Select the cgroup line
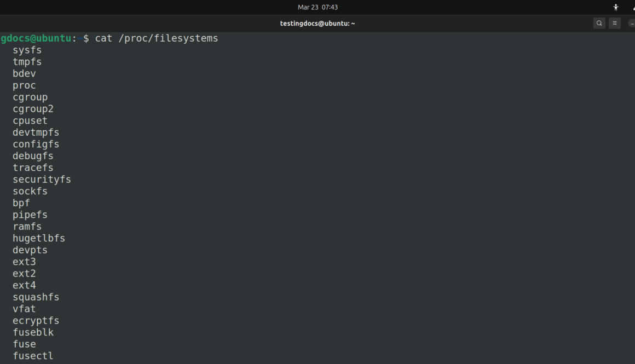The image size is (635, 364). (30, 97)
